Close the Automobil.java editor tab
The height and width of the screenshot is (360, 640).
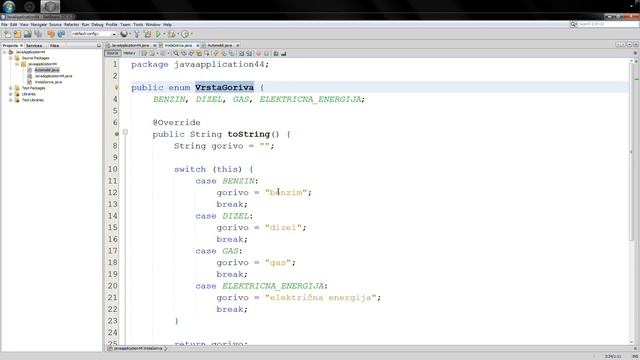[238, 46]
